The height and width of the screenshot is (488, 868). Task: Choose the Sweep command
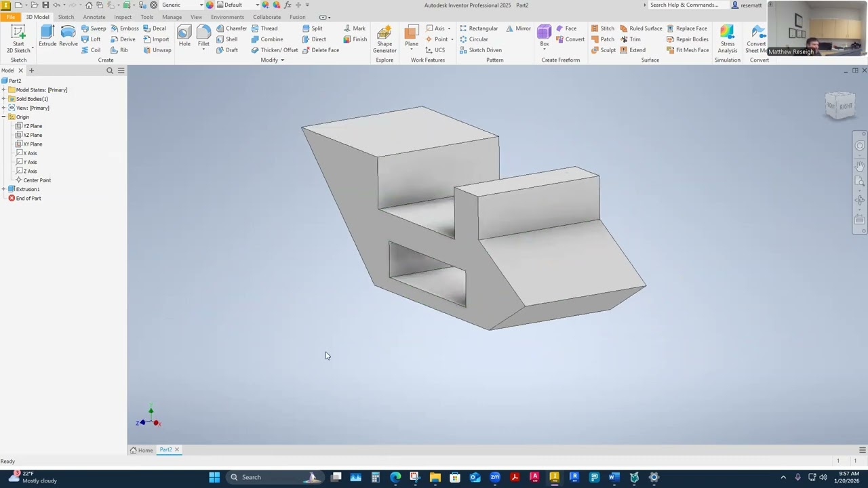tap(94, 28)
